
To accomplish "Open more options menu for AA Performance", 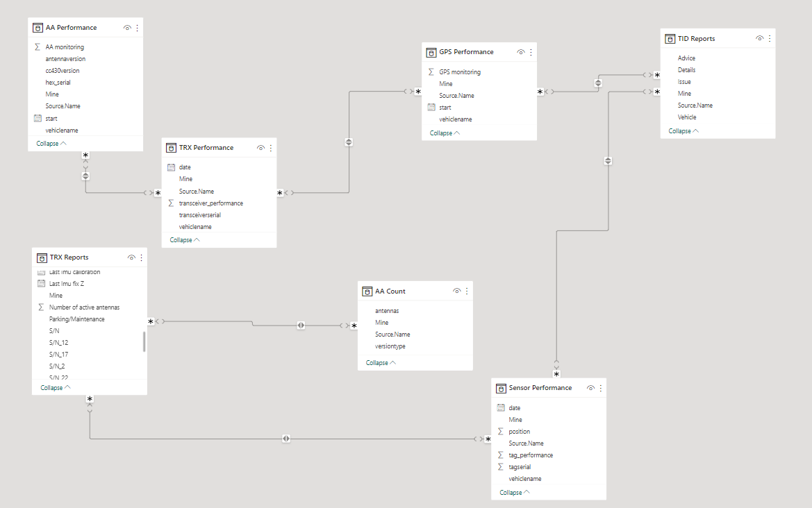I will 138,28.
